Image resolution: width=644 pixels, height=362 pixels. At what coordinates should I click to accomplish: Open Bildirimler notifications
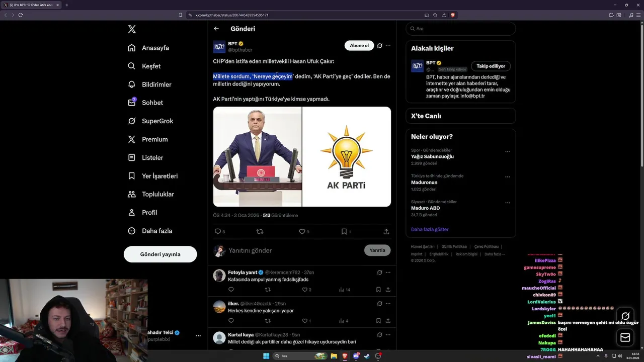pyautogui.click(x=149, y=84)
